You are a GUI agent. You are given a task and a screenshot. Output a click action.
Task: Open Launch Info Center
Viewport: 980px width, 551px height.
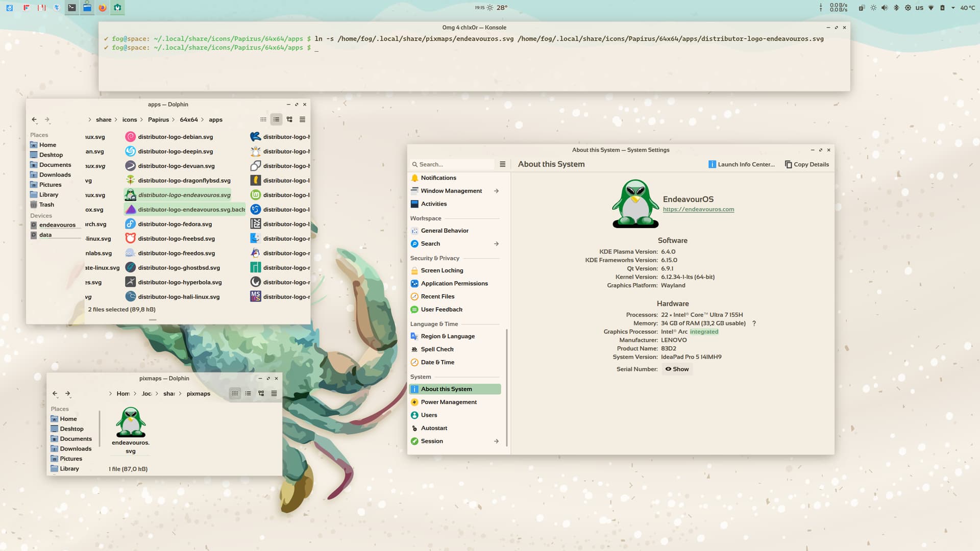click(x=742, y=164)
